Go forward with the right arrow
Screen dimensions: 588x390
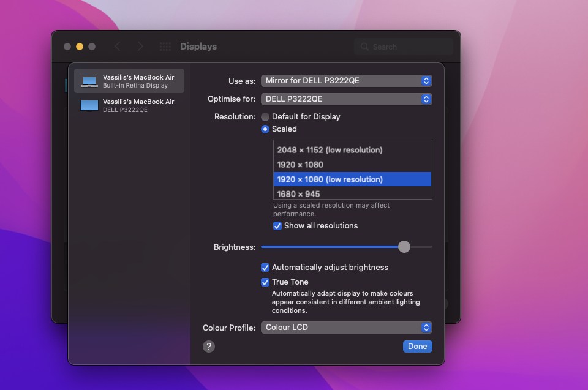[140, 47]
